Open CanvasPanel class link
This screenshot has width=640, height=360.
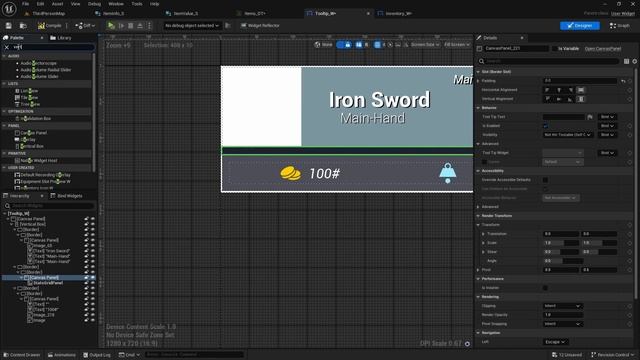(x=603, y=49)
